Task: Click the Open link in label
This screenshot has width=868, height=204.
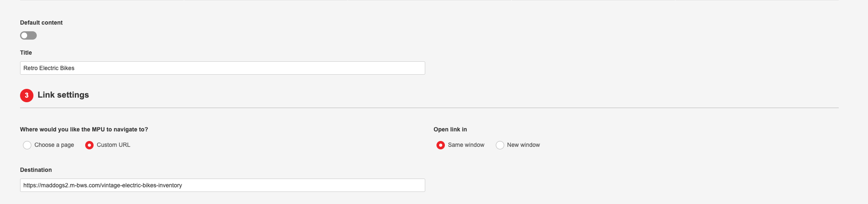Action: (450, 129)
